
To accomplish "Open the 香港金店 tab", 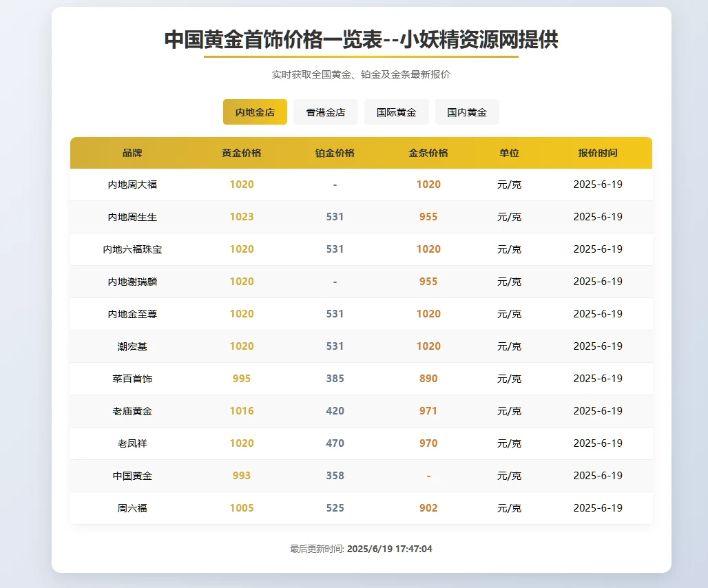I will click(326, 112).
